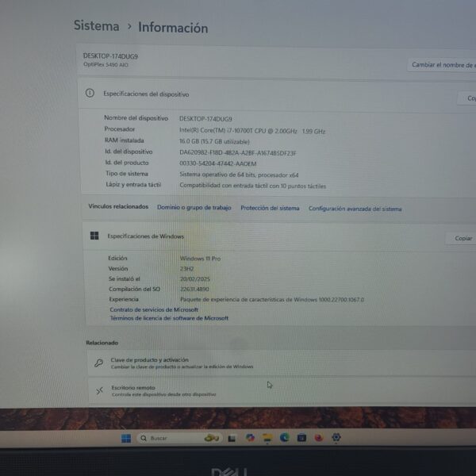Screen dimensions: 476x476
Task: Select the 16.0 GB RAM value
Action: coord(214,141)
